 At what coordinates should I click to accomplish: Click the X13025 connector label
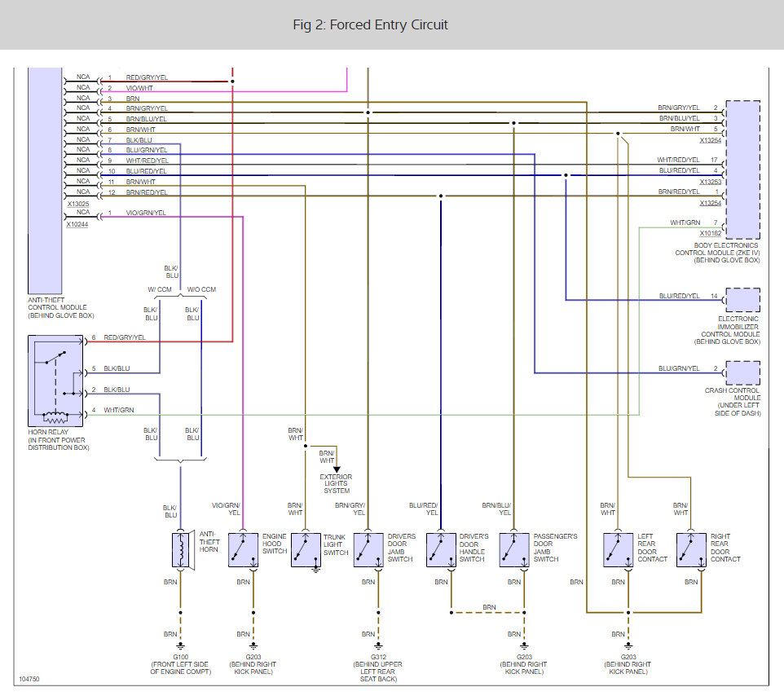pyautogui.click(x=78, y=204)
